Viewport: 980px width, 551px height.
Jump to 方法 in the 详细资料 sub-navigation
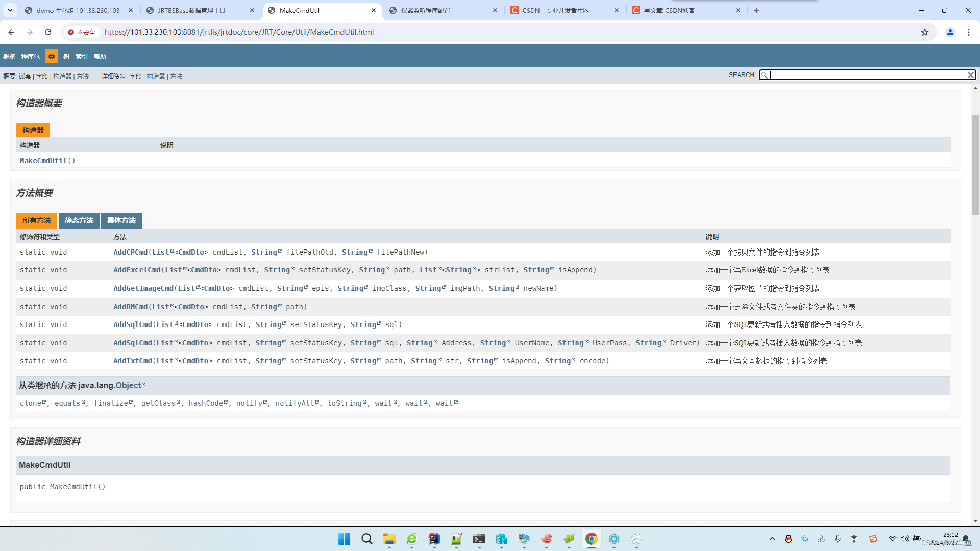point(176,77)
